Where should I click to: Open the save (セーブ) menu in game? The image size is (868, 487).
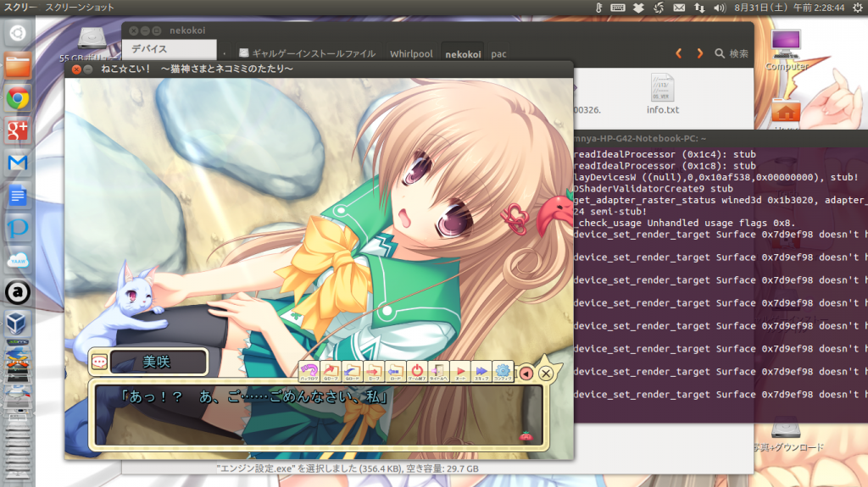[374, 371]
